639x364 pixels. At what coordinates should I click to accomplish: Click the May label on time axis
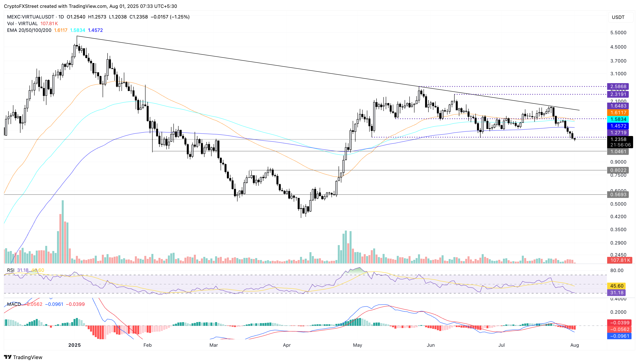click(357, 345)
